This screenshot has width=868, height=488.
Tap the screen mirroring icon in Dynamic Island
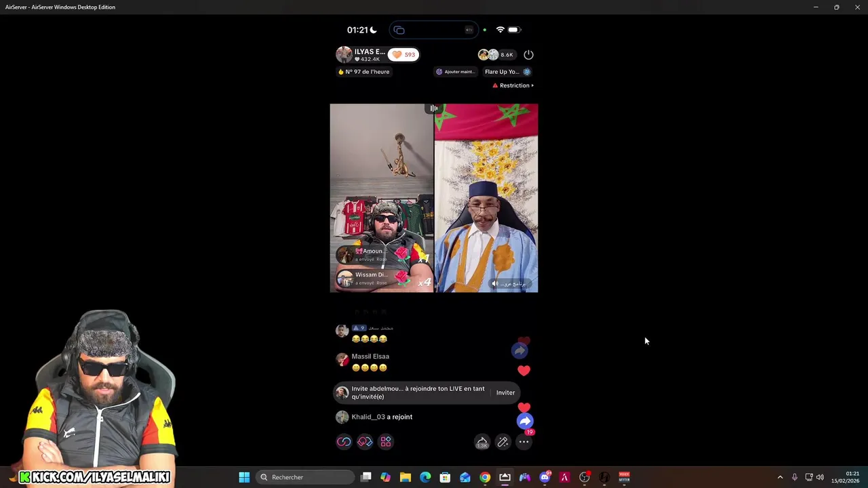(x=399, y=30)
